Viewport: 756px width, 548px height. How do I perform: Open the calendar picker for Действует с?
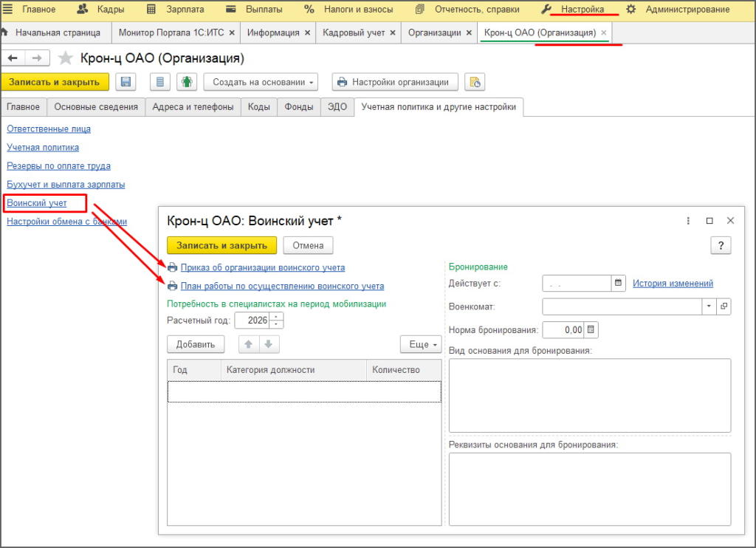(619, 283)
